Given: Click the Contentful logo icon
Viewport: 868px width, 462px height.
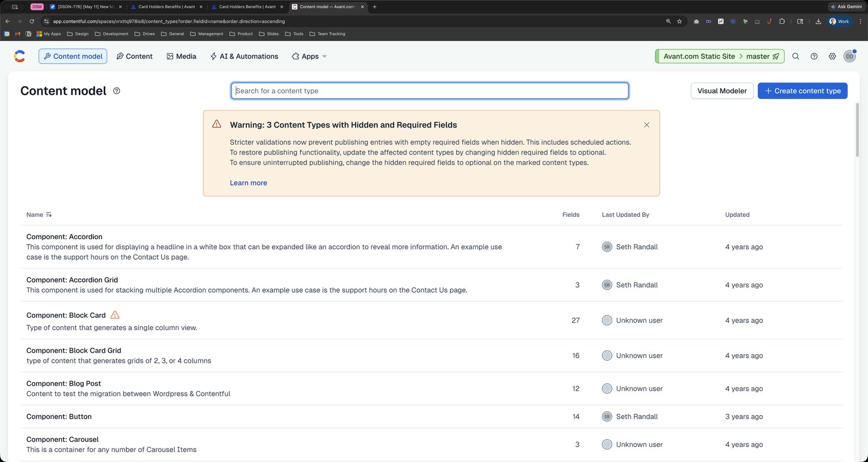Looking at the screenshot, I should [20, 56].
